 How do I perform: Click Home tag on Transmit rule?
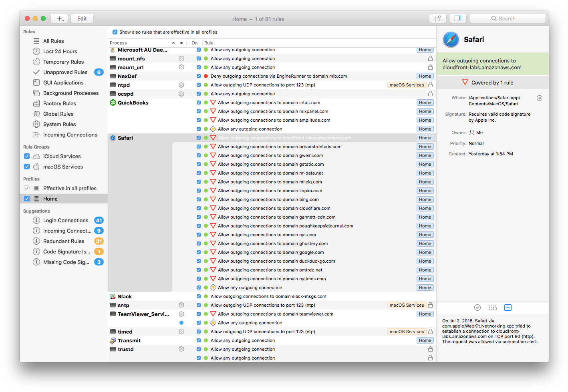tap(425, 340)
